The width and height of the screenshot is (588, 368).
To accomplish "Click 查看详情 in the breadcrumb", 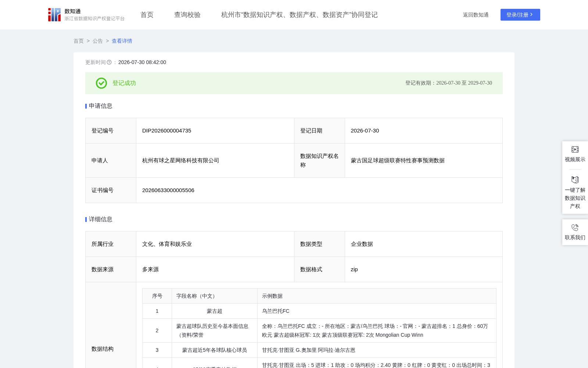I will tap(122, 41).
